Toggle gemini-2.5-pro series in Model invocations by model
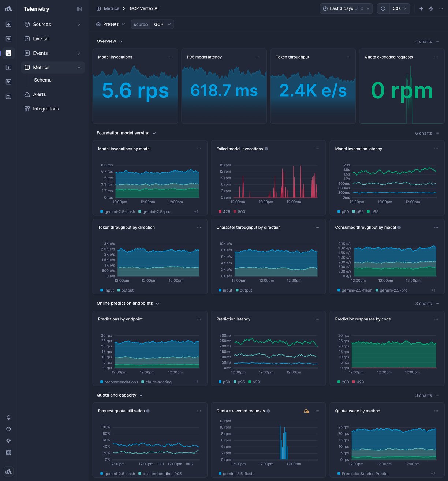This screenshot has width=448, height=481. tap(154, 212)
